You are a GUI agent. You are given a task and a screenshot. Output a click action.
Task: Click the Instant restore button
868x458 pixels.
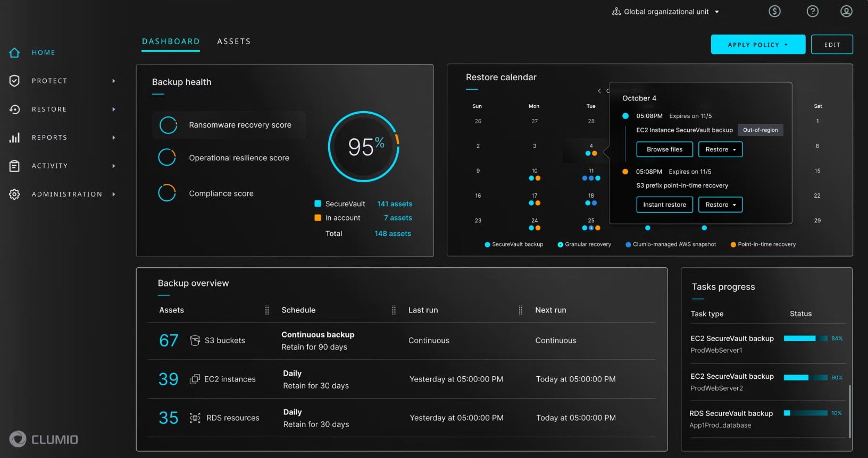pyautogui.click(x=664, y=205)
